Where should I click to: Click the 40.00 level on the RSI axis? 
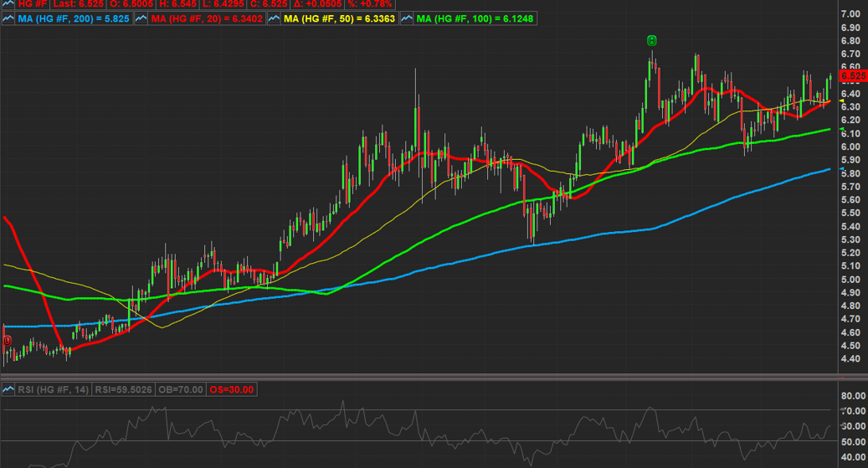pos(853,457)
